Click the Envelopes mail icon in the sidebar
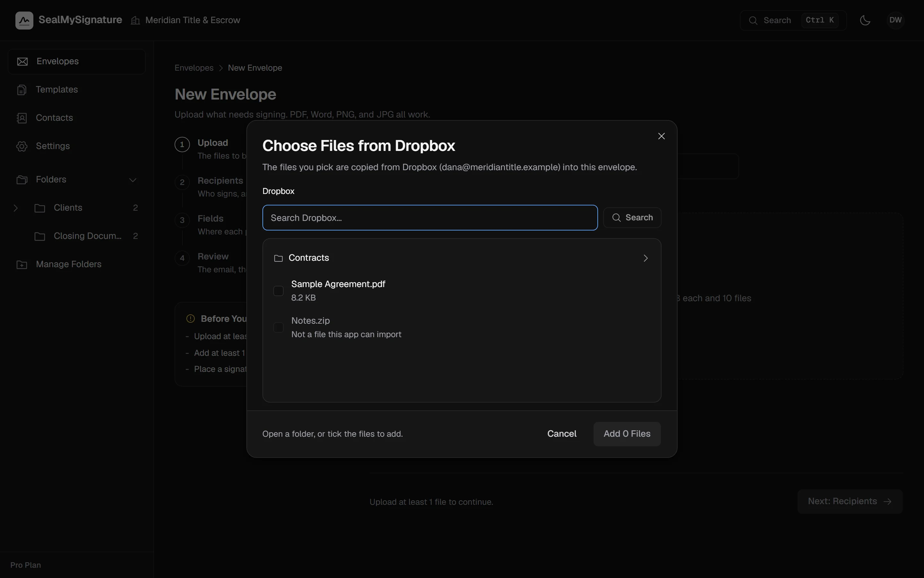The width and height of the screenshot is (924, 578). point(22,62)
